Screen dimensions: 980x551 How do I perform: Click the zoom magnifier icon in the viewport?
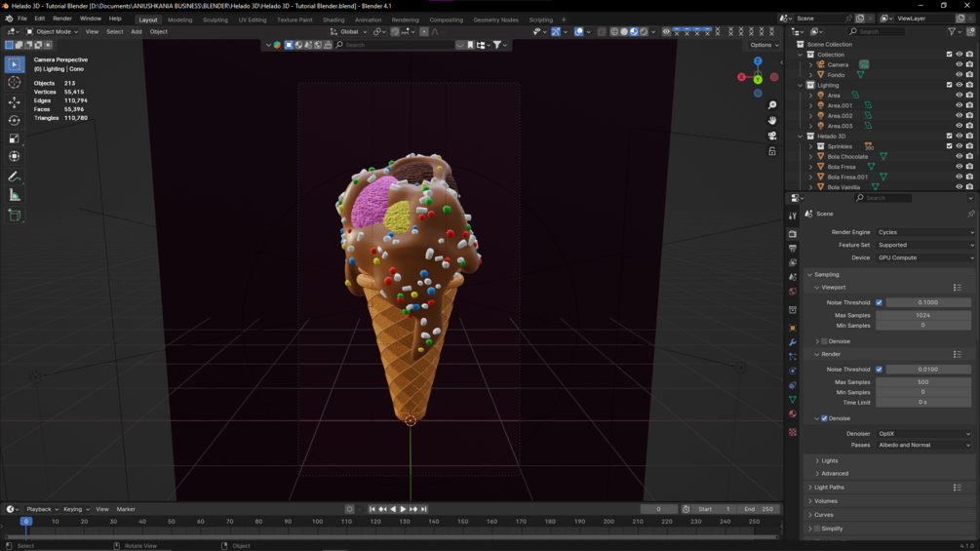[x=772, y=105]
